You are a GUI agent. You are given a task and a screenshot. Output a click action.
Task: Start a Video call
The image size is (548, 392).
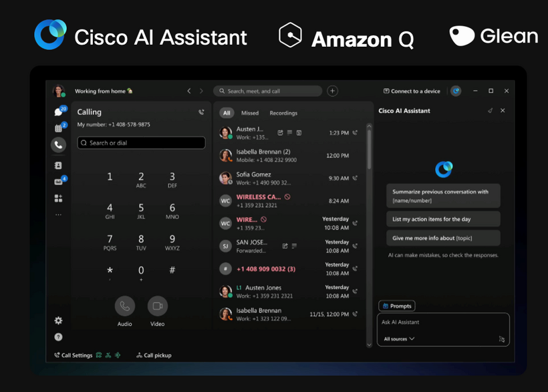158,306
